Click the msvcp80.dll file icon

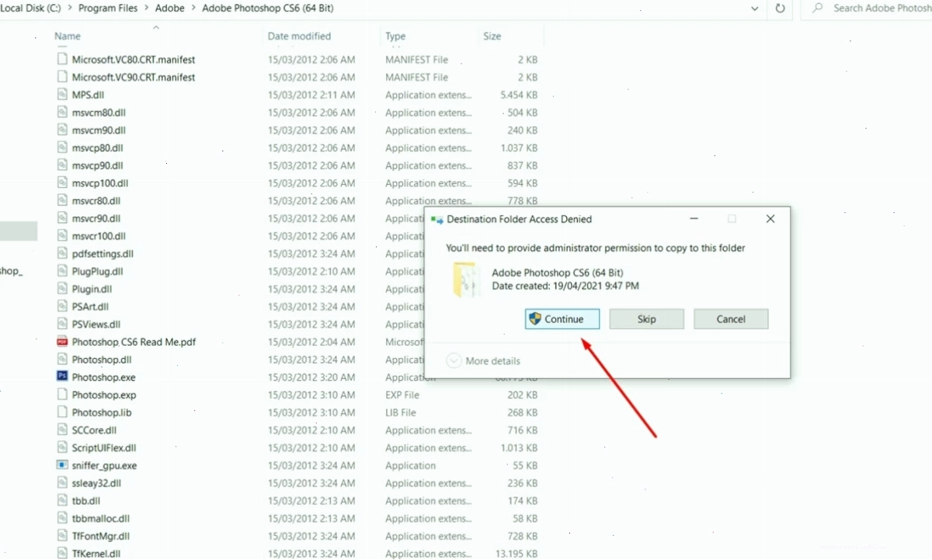[62, 148]
